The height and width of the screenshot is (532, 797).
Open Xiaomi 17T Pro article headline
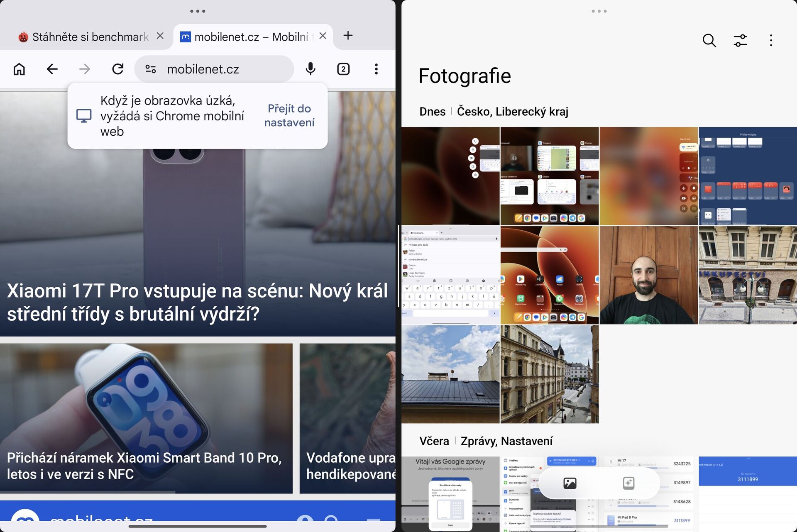point(198,302)
